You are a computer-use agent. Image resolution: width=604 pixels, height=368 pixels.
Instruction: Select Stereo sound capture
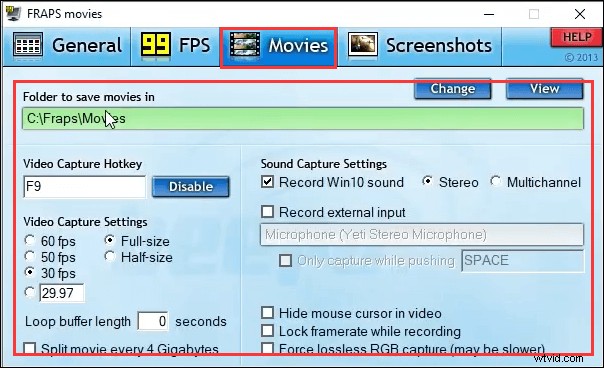coord(450,182)
